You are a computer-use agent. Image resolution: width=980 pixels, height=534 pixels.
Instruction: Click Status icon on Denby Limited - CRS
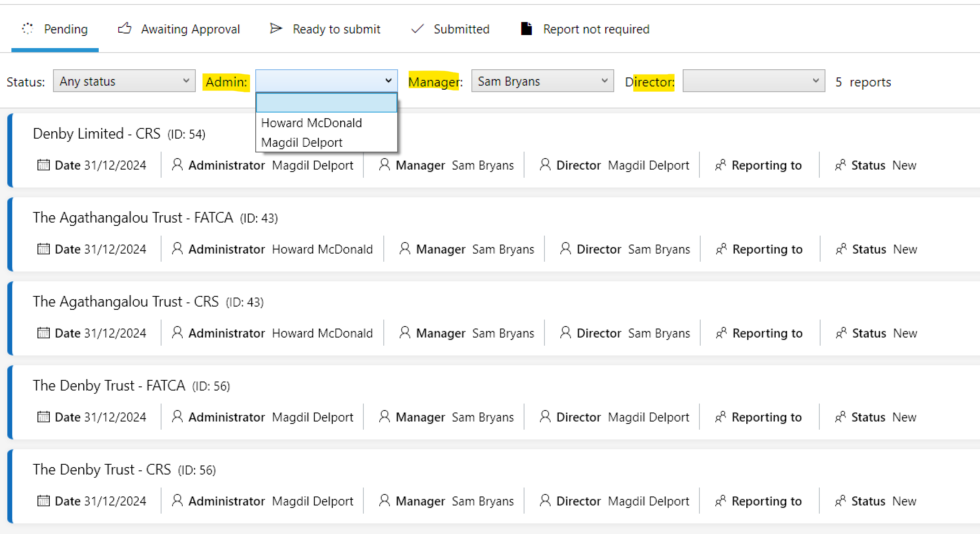pos(841,165)
